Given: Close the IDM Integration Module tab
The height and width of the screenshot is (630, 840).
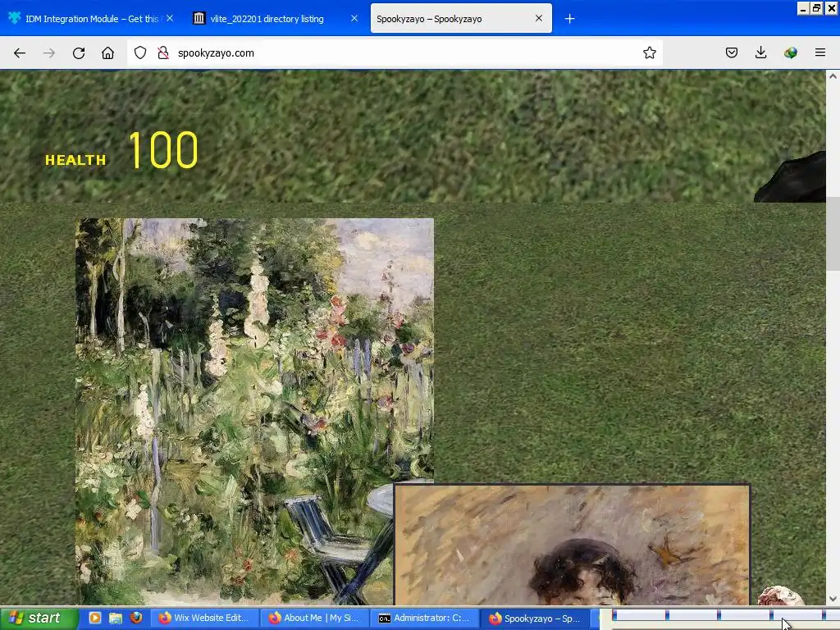Looking at the screenshot, I should coord(170,18).
